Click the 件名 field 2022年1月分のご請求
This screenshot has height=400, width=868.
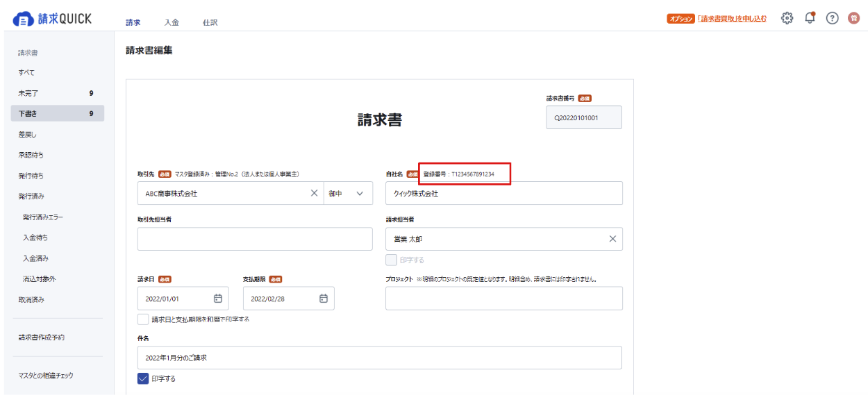pos(380,358)
